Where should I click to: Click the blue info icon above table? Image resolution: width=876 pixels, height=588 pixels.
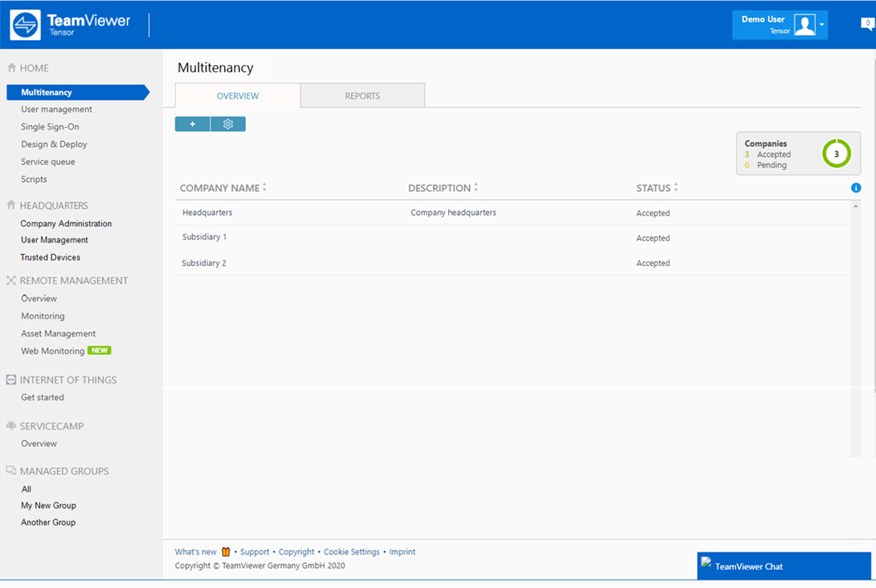856,188
